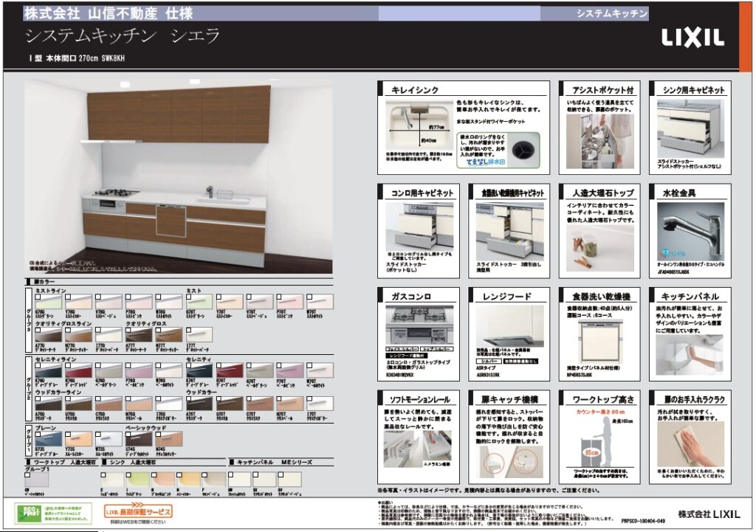The image size is (756, 532).
Task: Pick the pink シンク 人造大理石 swatch
Action: (163, 480)
